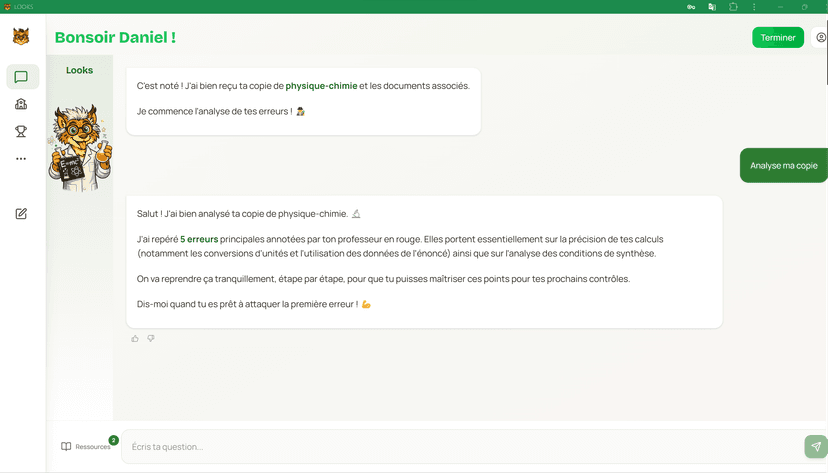The height and width of the screenshot is (473, 828).
Task: Like the response with thumbs up
Action: tap(135, 339)
